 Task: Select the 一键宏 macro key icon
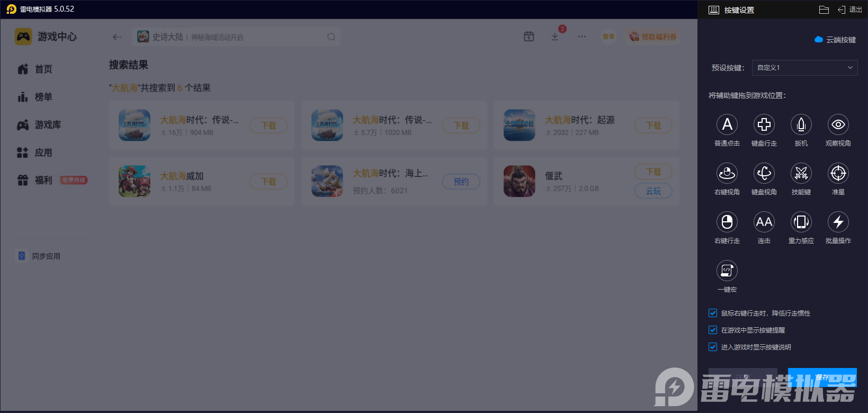pos(727,271)
